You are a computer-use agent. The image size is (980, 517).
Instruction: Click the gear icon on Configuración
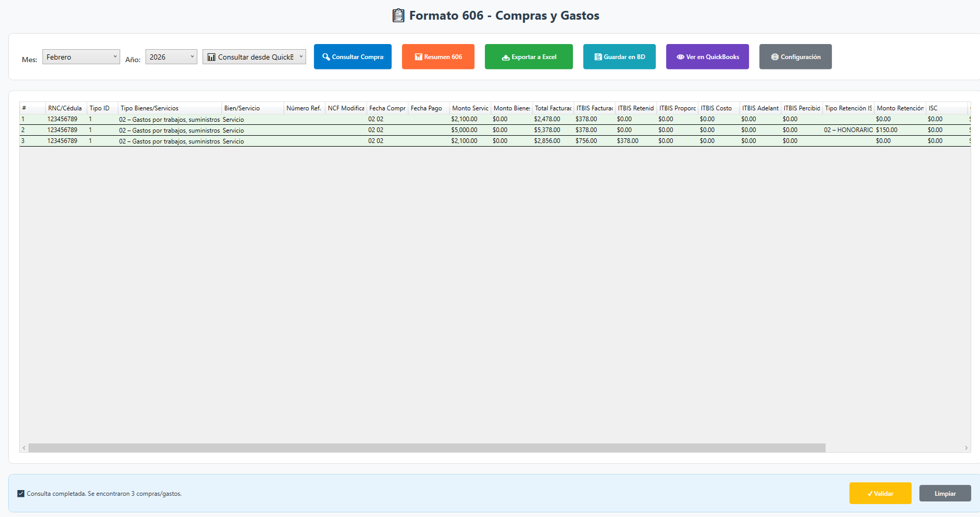tap(774, 57)
